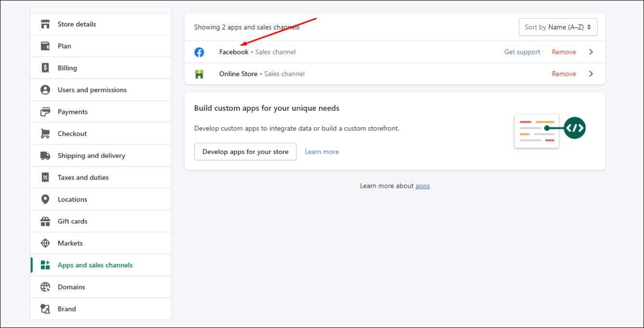Select Users and permissions
Image resolution: width=644 pixels, height=328 pixels.
coord(101,90)
